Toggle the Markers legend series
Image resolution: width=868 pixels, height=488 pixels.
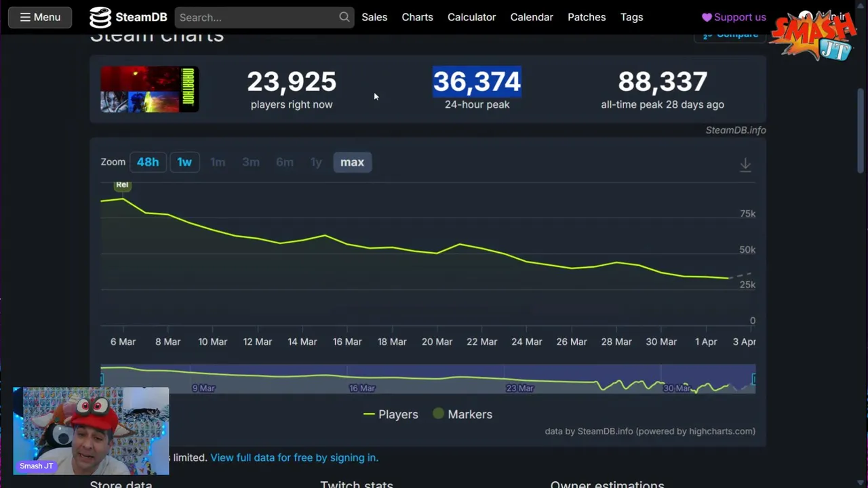[462, 414]
